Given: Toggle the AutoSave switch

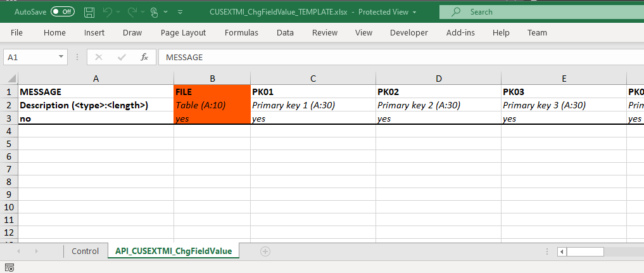Looking at the screenshot, I should [x=62, y=12].
